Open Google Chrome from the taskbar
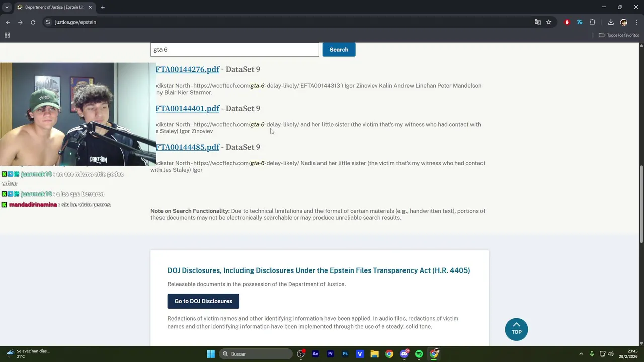Screen dimensions: 644x362 point(389,354)
